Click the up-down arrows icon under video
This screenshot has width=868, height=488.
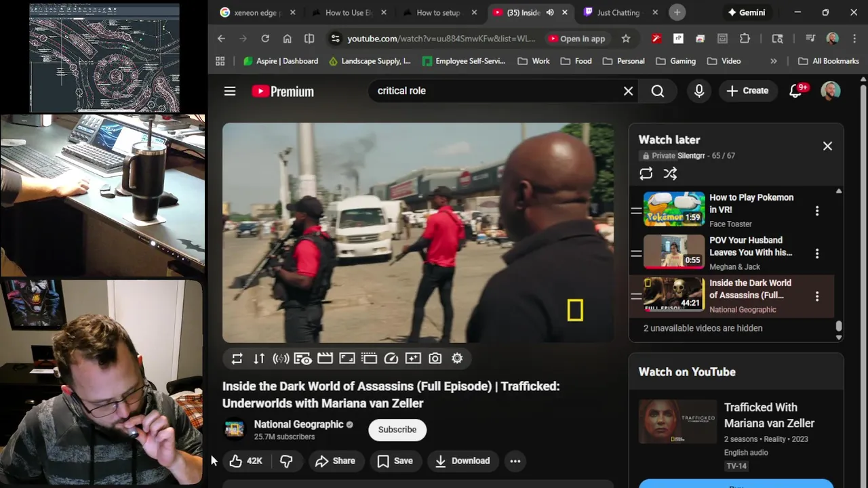pyautogui.click(x=259, y=359)
